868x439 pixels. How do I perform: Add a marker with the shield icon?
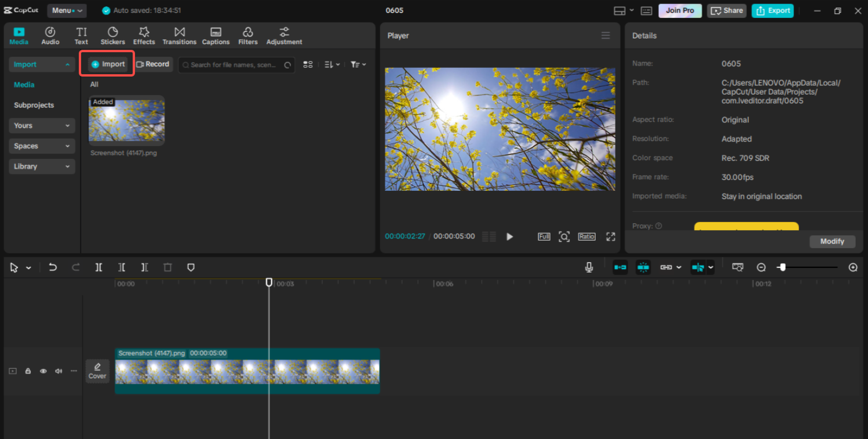(191, 267)
